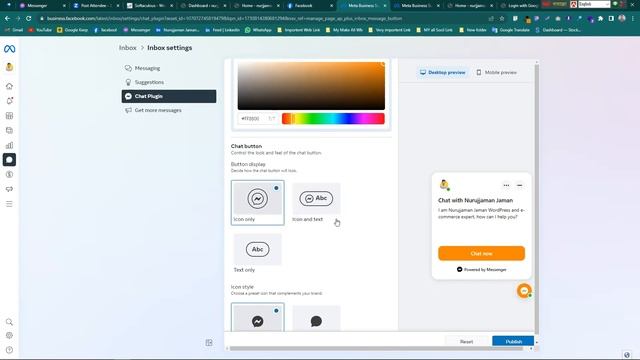Image resolution: width=640 pixels, height=360 pixels.
Task: Click the Reset button
Action: point(466,341)
